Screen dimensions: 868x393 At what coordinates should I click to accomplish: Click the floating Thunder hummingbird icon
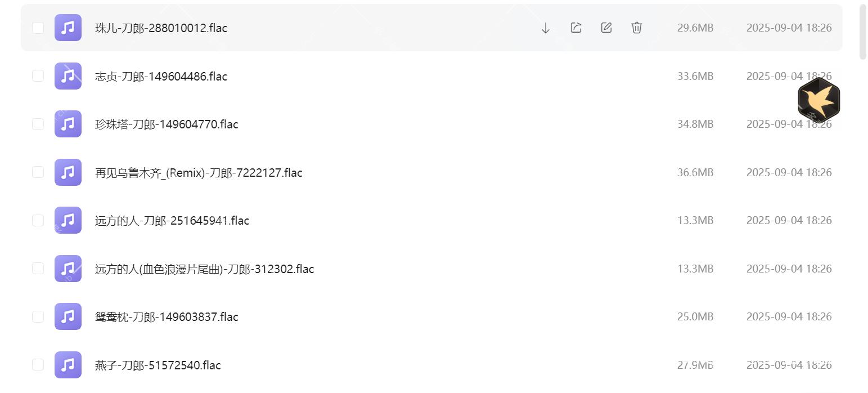pos(818,101)
